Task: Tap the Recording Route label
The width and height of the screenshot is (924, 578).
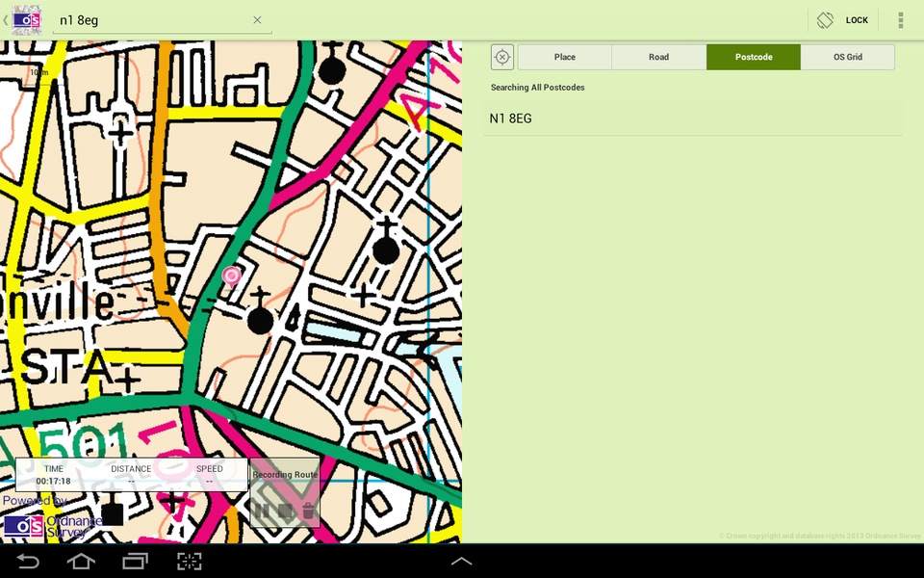Action: tap(285, 474)
